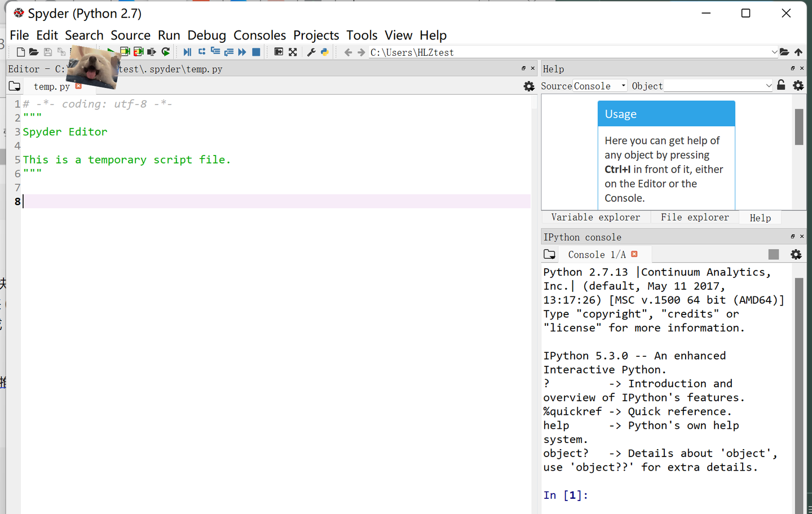Switch to the File explorer tab

(695, 218)
